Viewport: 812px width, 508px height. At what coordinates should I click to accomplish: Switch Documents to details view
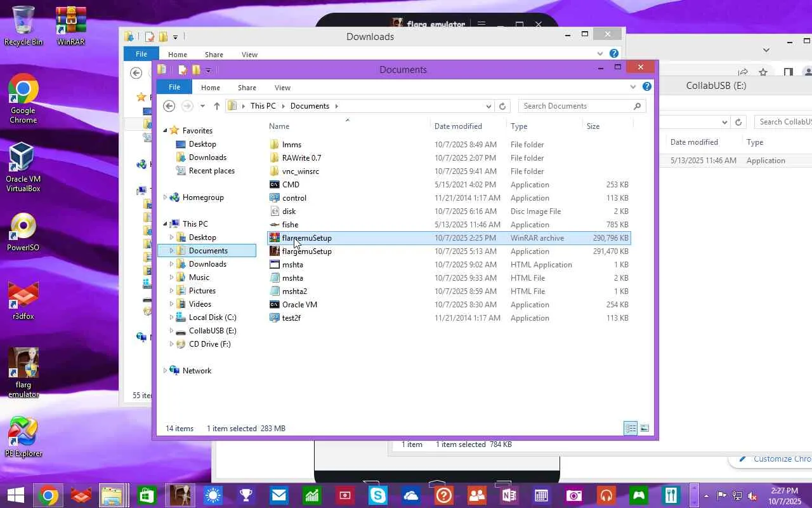pos(631,429)
